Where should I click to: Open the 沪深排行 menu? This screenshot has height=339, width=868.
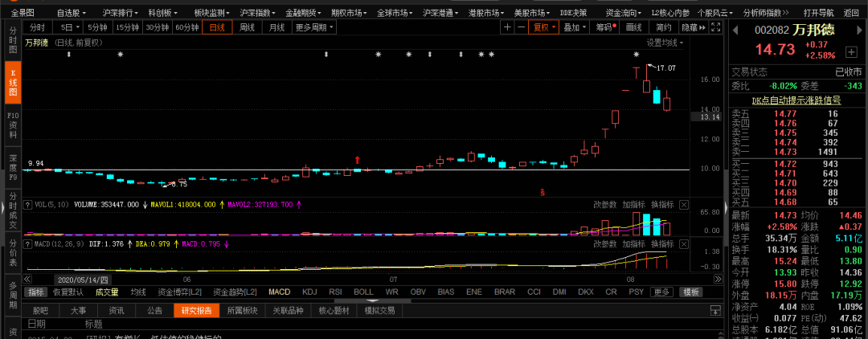pos(118,14)
